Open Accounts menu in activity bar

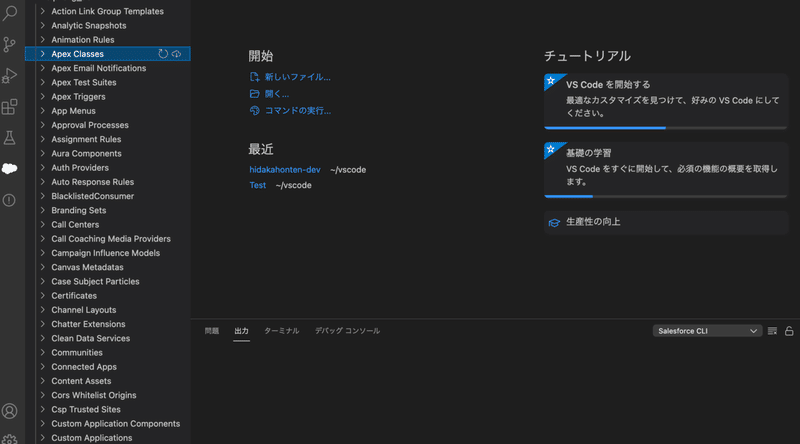tap(9, 411)
